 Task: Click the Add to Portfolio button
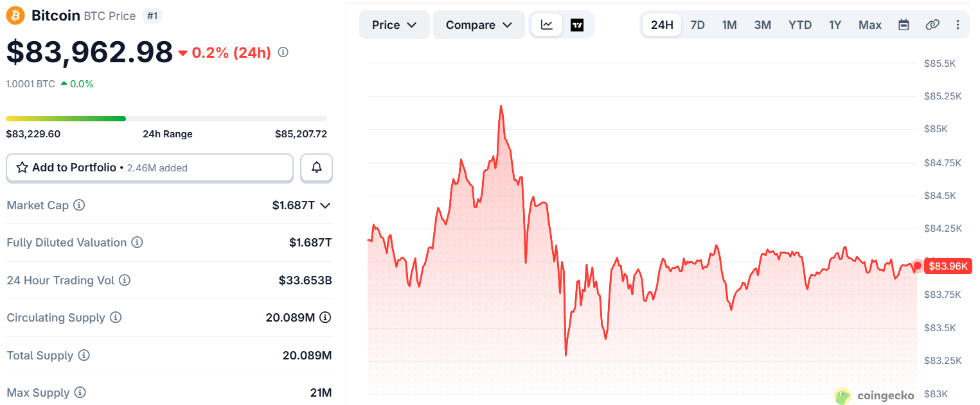click(x=150, y=168)
